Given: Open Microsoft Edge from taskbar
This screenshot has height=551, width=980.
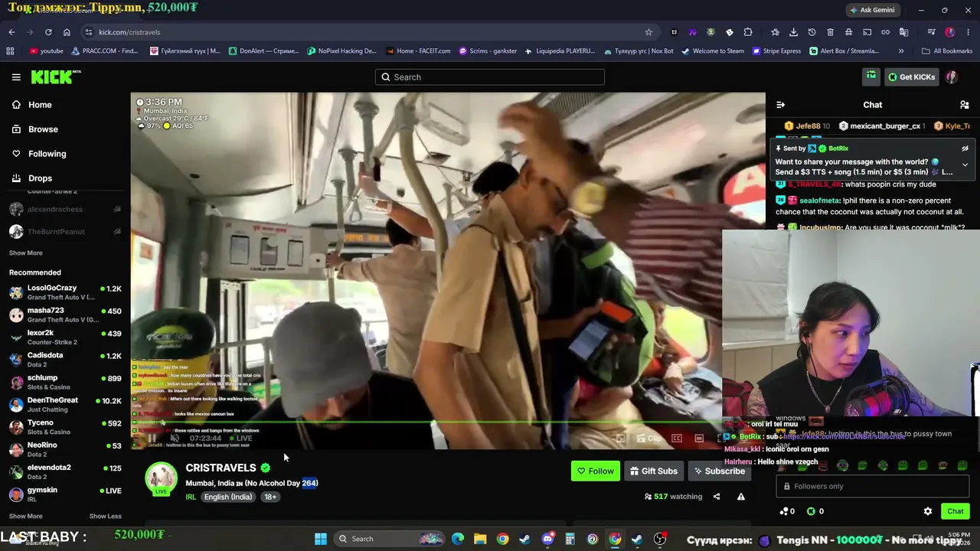Looking at the screenshot, I should [x=458, y=539].
